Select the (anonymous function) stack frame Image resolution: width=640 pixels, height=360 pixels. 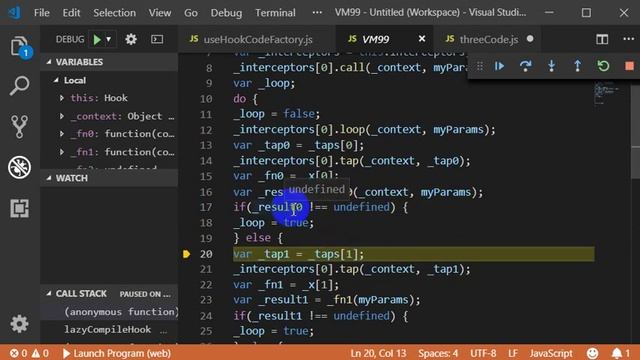121,312
